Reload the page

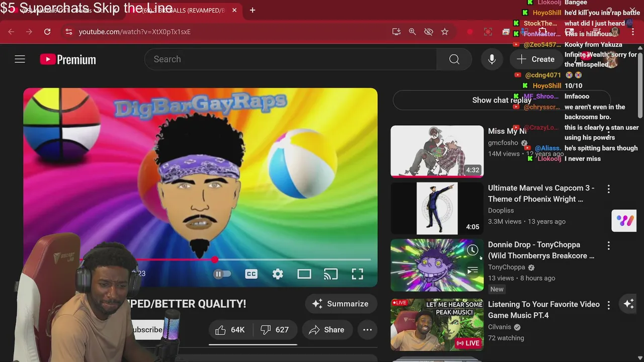pyautogui.click(x=47, y=32)
